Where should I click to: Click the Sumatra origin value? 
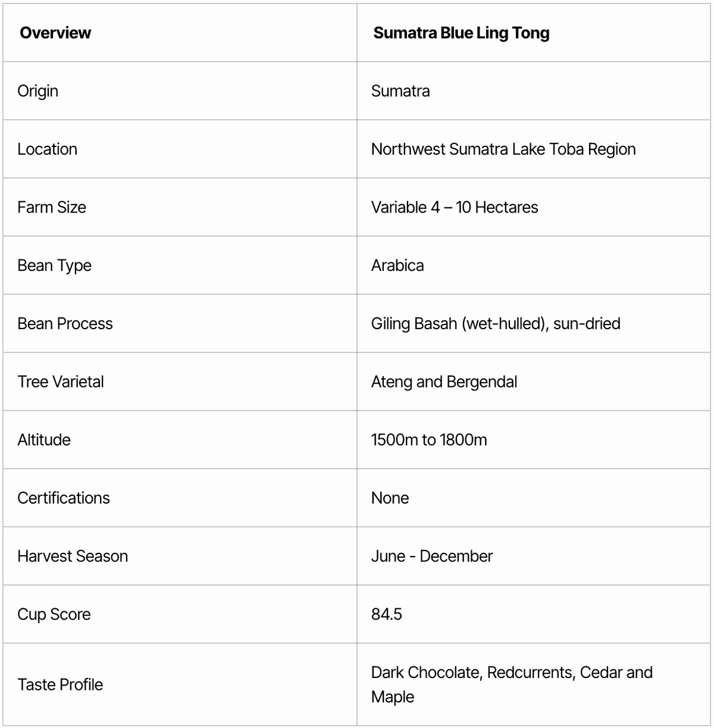[400, 91]
